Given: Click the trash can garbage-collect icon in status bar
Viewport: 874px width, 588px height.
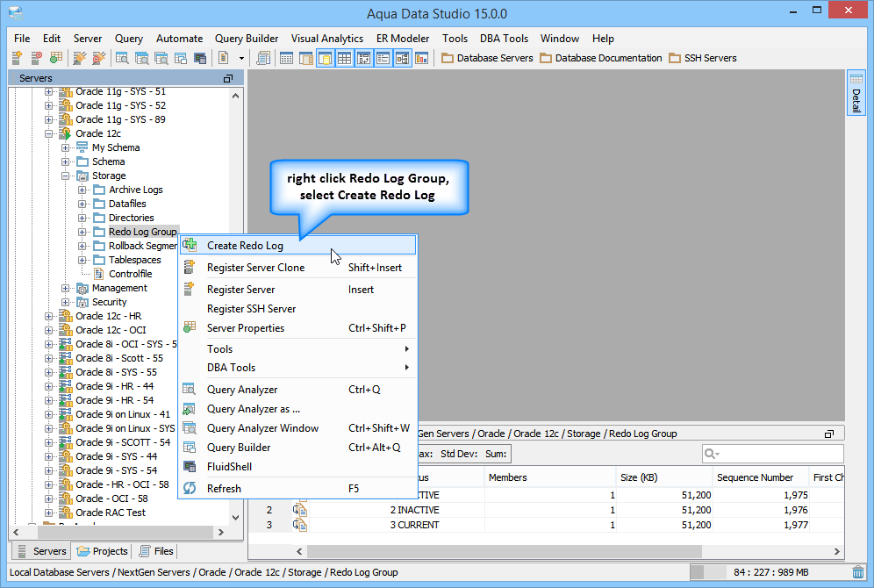Looking at the screenshot, I should (858, 572).
